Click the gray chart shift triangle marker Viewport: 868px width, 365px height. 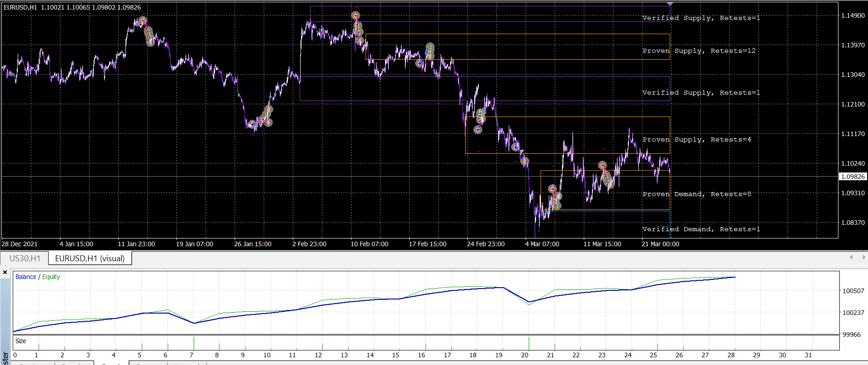670,4
